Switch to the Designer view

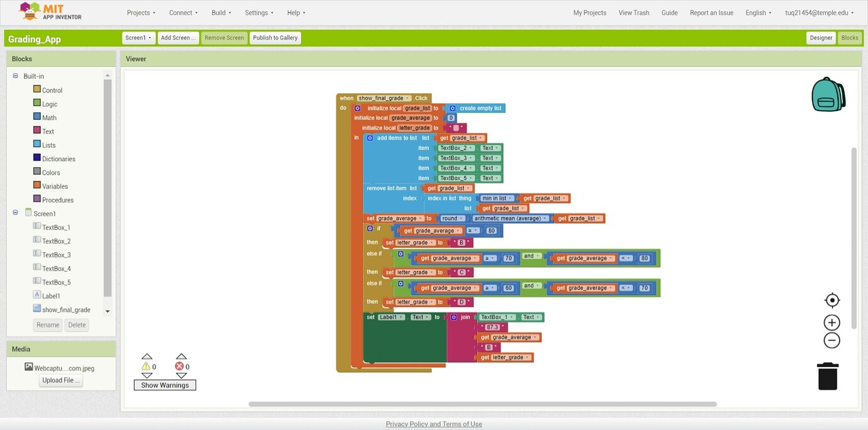pyautogui.click(x=820, y=38)
